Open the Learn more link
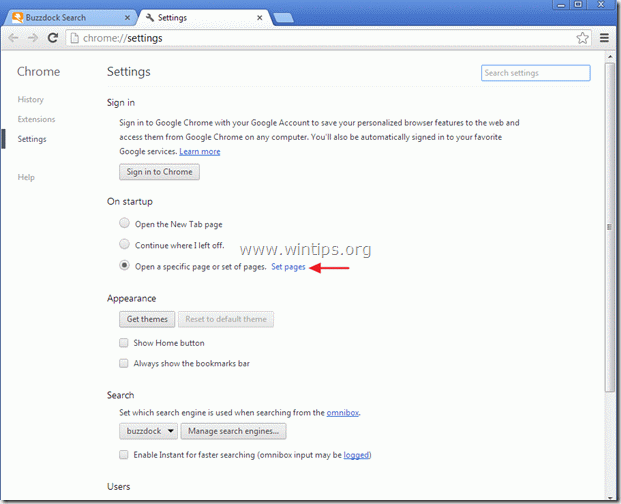This screenshot has width=621, height=504. (200, 151)
